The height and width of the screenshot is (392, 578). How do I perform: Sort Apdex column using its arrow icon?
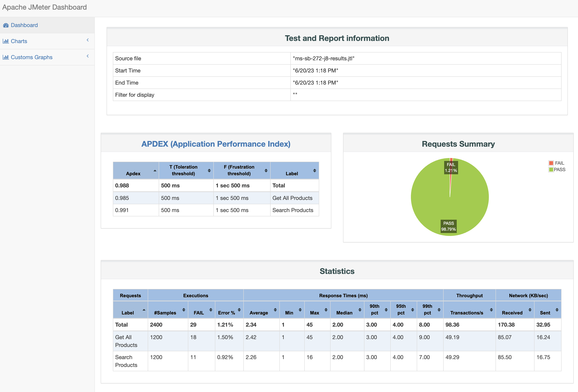[155, 171]
